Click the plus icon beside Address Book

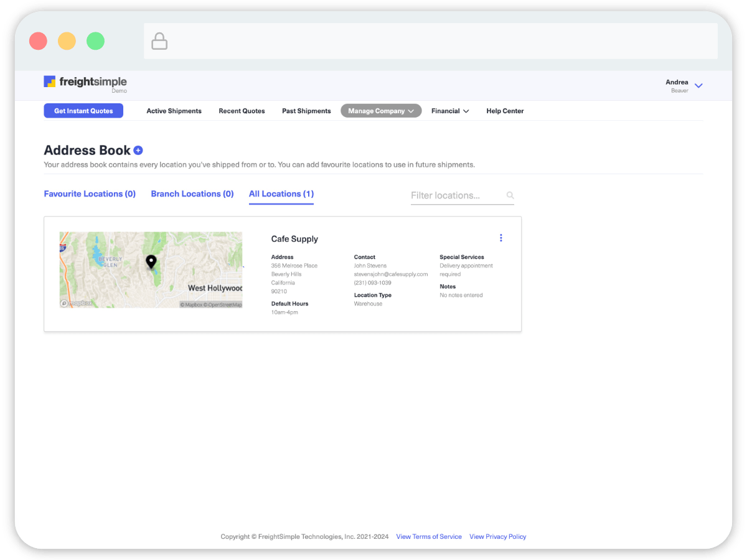click(x=138, y=151)
